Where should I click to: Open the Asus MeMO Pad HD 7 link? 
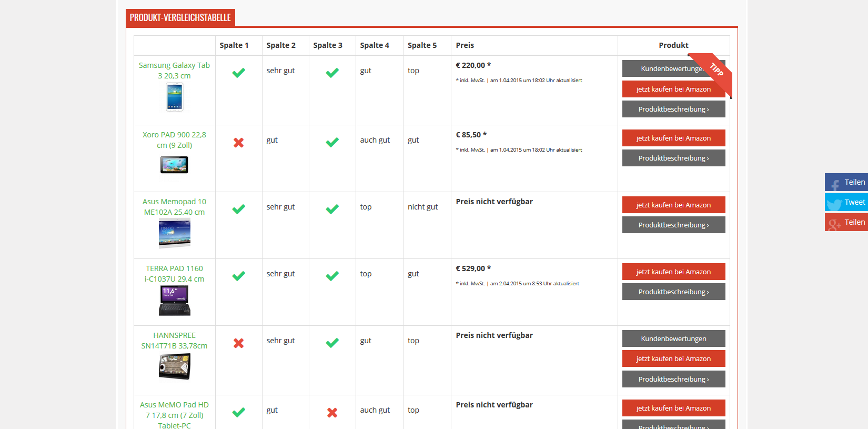pyautogui.click(x=174, y=415)
